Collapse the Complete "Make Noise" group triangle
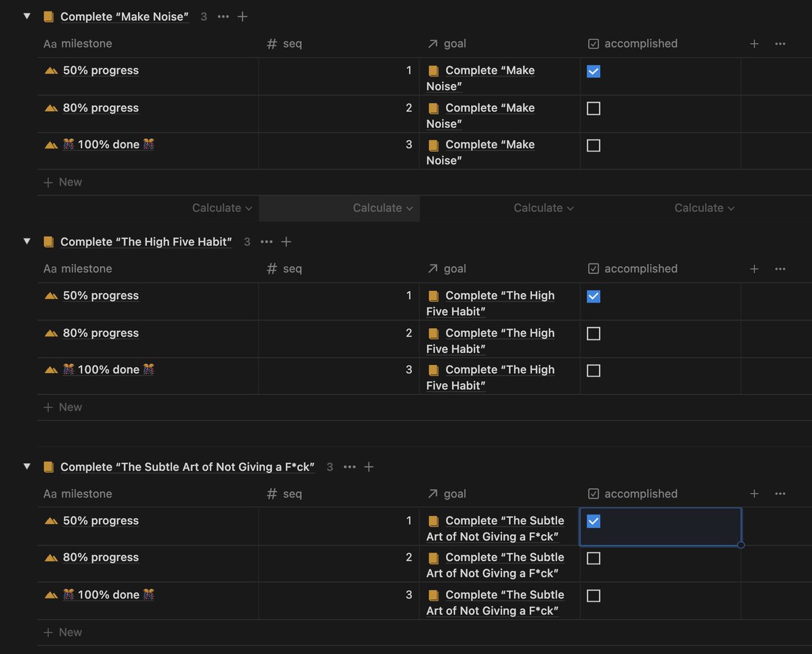 [x=27, y=16]
